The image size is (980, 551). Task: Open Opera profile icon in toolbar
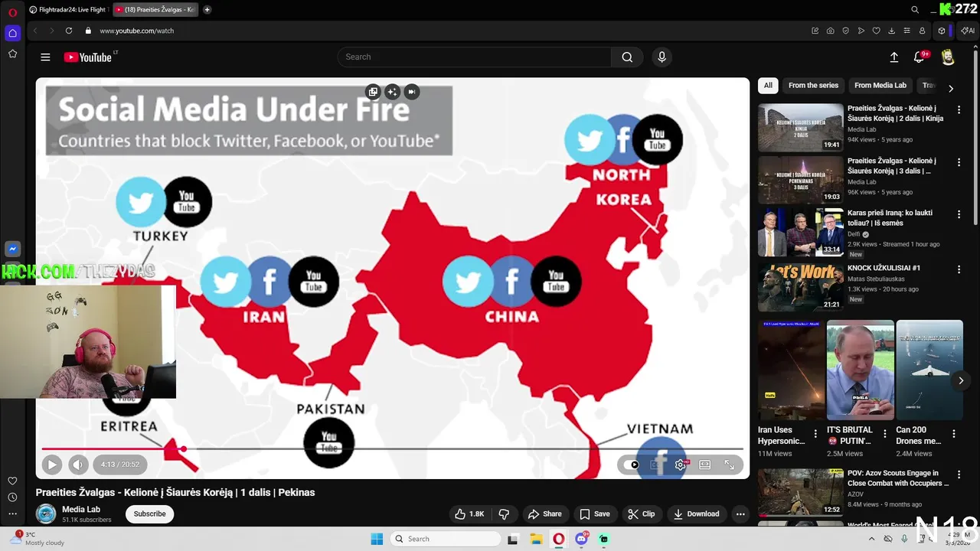pyautogui.click(x=923, y=31)
